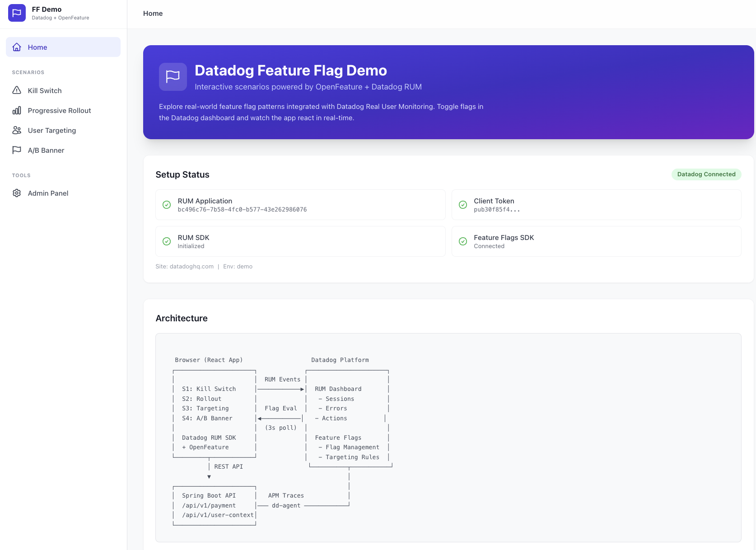Click S2: Rollout in the diagram
This screenshot has width=756, height=550.
click(x=201, y=399)
